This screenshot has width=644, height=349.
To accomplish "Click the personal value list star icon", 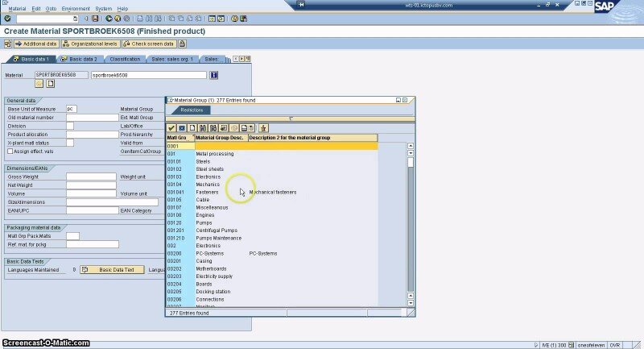I will [x=263, y=127].
